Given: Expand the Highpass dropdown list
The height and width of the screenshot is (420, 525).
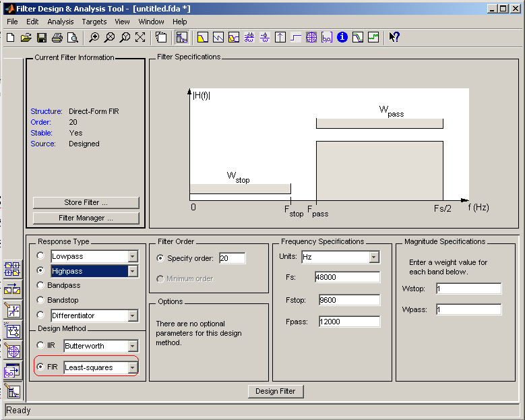Looking at the screenshot, I should (x=133, y=271).
